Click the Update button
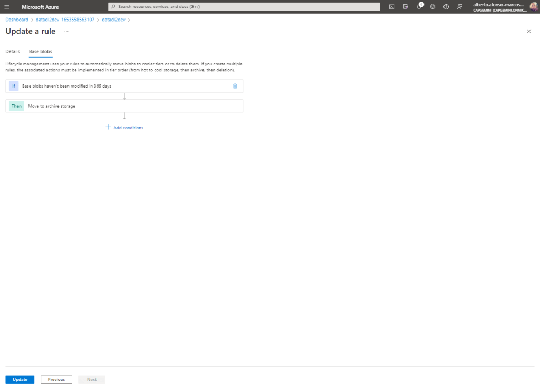Image resolution: width=540 pixels, height=392 pixels. (x=20, y=379)
